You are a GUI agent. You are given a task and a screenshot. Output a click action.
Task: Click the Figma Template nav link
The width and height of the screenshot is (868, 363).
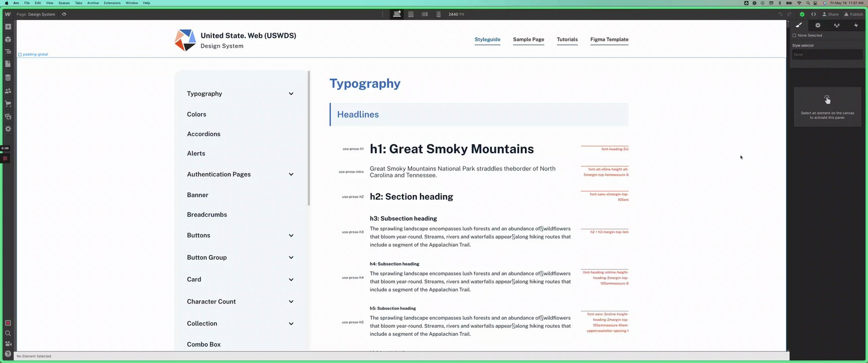point(609,39)
